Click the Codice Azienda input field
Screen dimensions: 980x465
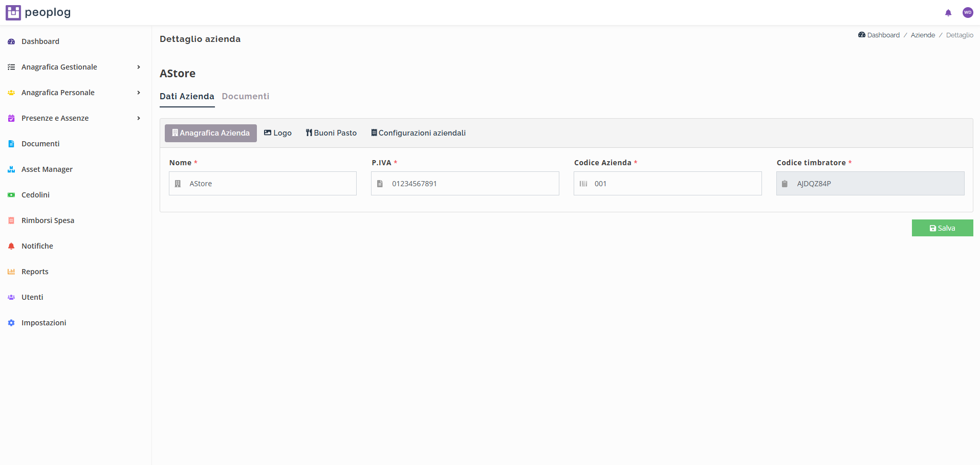pyautogui.click(x=673, y=184)
